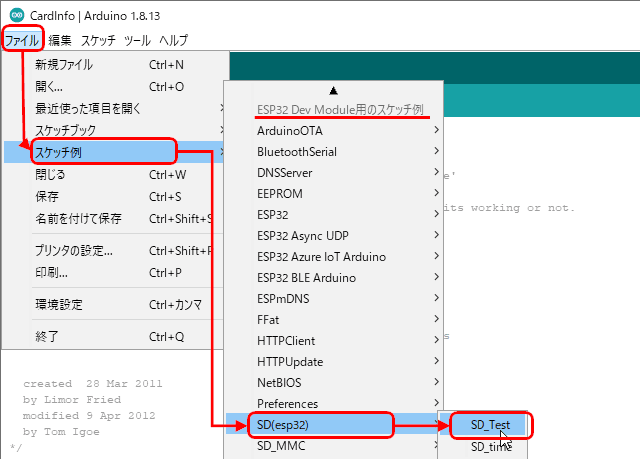Expand ESP32 examples entry
Viewport: 640px width, 459px height.
point(334,215)
